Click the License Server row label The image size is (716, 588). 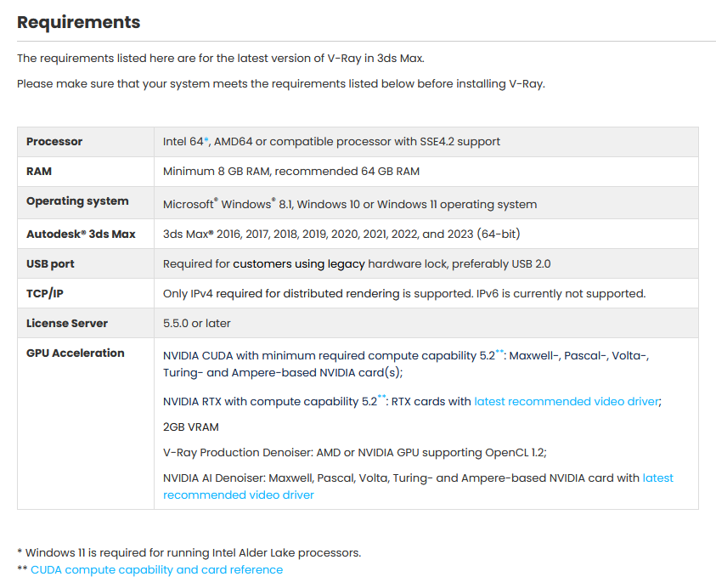[x=67, y=324]
